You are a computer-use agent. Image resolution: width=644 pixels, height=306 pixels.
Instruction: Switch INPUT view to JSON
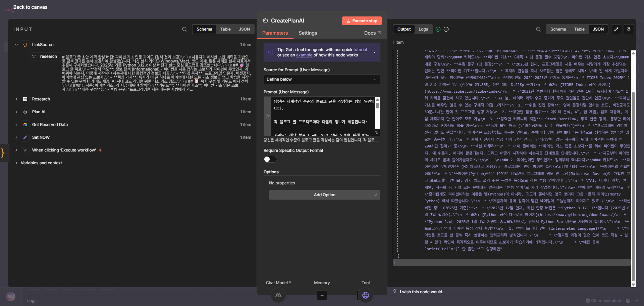pos(244,29)
